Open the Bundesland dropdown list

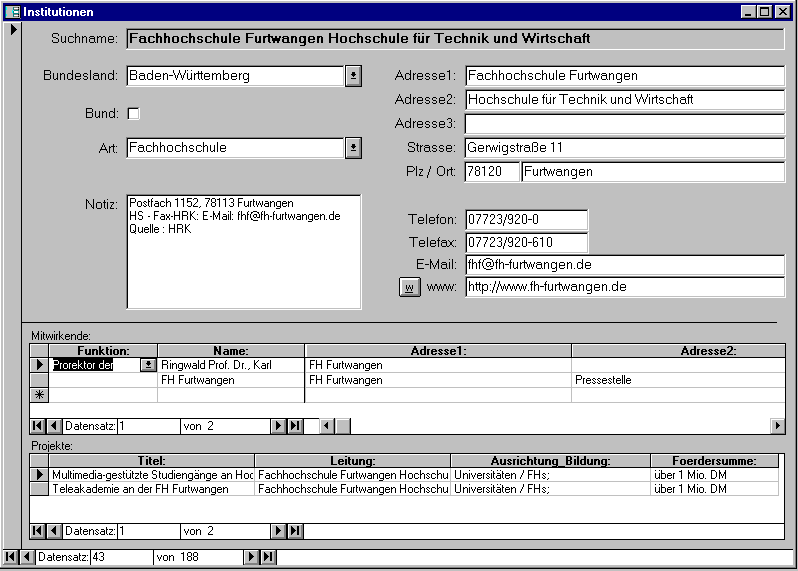(353, 76)
